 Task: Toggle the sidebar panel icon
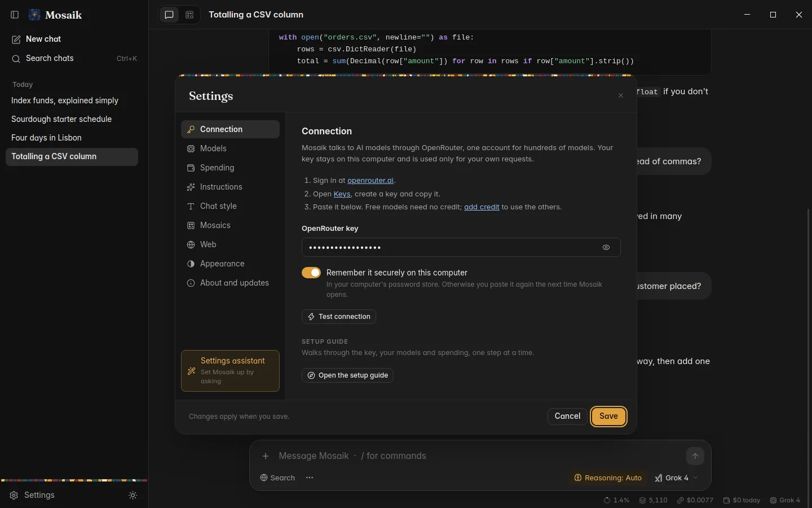tap(15, 15)
